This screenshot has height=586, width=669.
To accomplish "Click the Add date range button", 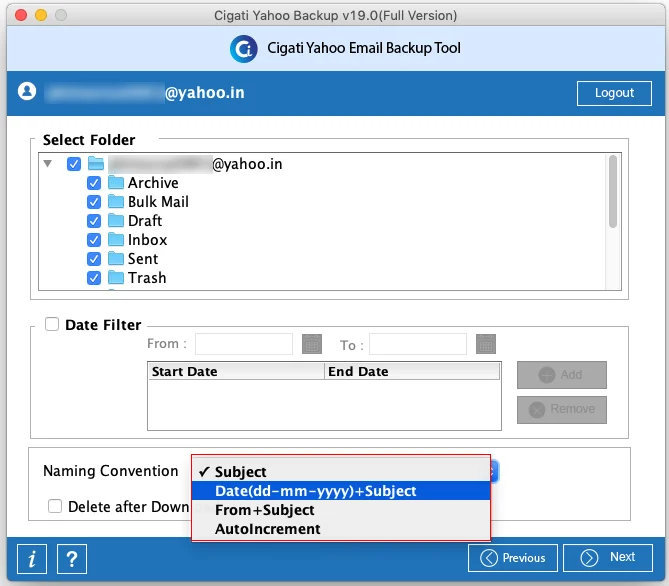I will click(561, 375).
